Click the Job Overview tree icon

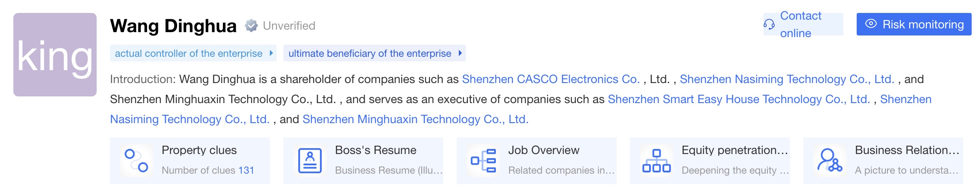(x=483, y=161)
